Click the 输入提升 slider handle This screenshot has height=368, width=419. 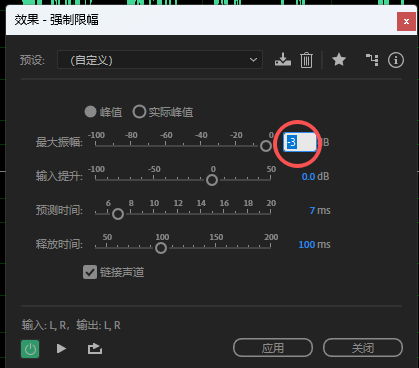[x=212, y=180]
